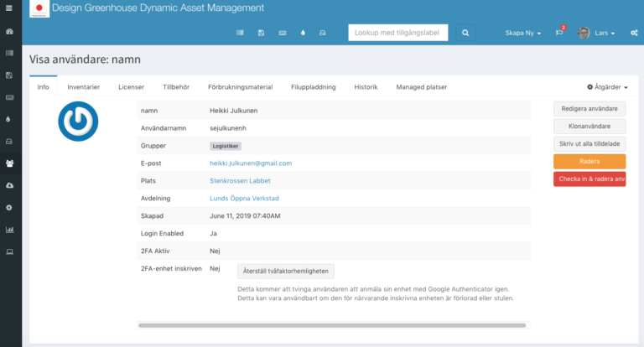Switch to the Historik tab

point(366,87)
